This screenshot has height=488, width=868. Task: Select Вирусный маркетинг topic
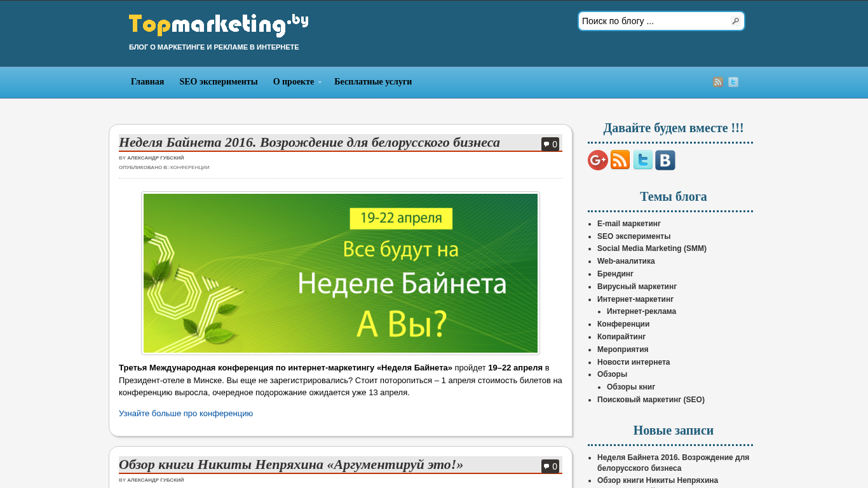pyautogui.click(x=637, y=287)
